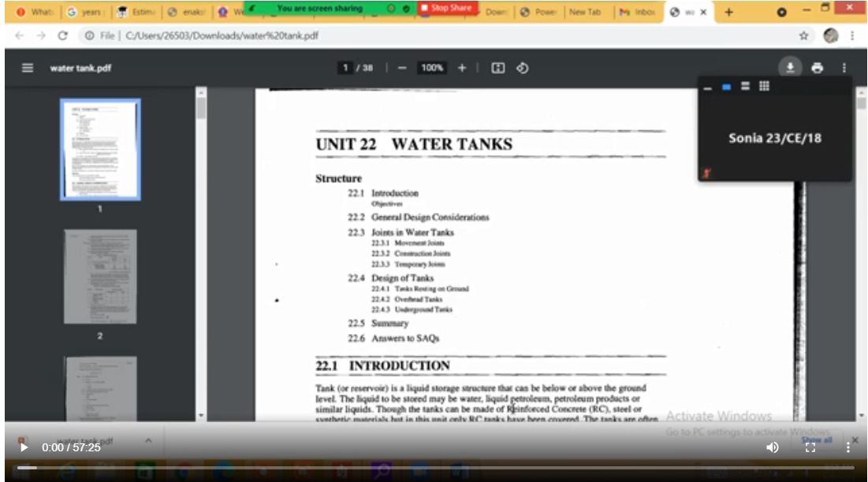Seek on the video progress bar
The image size is (868, 482).
pos(436,468)
